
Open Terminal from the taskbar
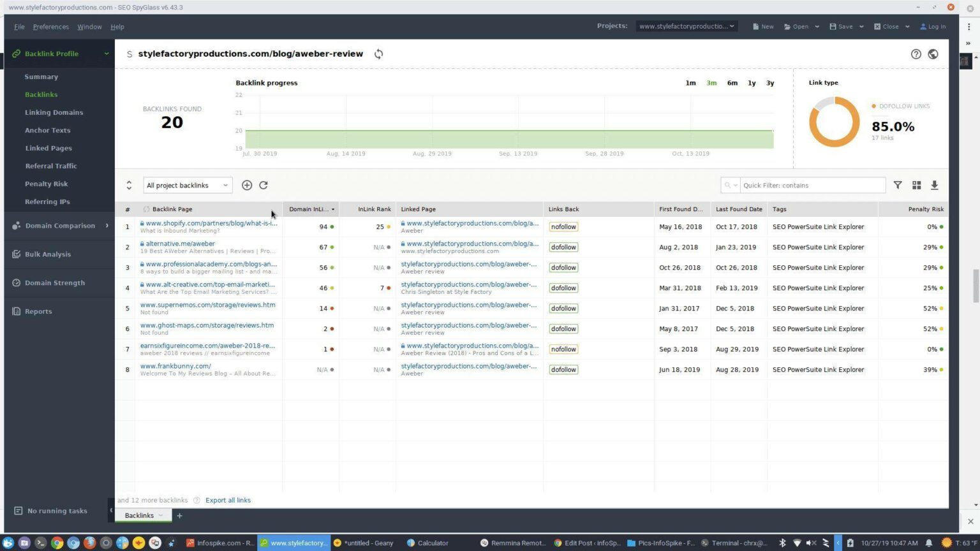tap(734, 543)
